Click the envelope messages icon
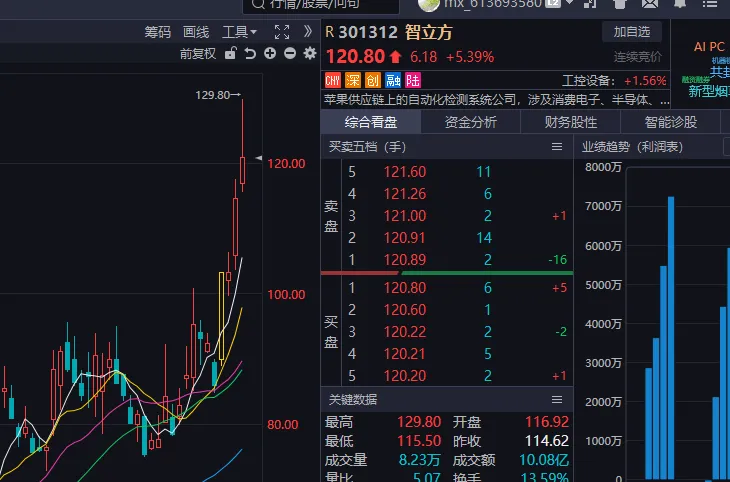Viewport: 730px width, 482px height. click(650, 4)
